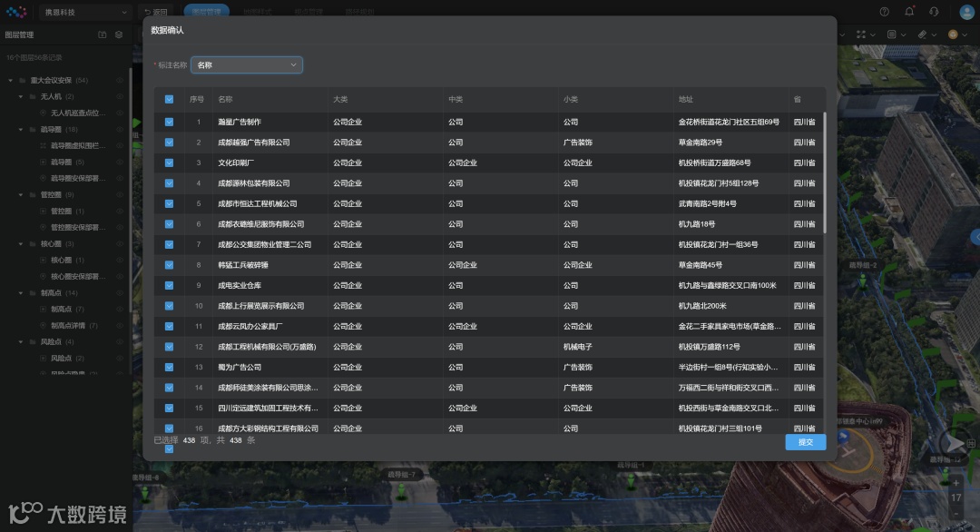This screenshot has width=980, height=532.
Task: Click name cell 成都云风办公家具厂
Action: click(x=250, y=326)
